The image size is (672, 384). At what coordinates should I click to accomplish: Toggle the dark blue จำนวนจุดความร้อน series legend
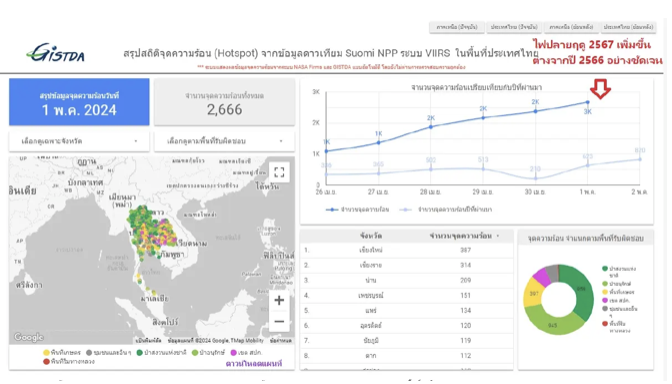(357, 210)
